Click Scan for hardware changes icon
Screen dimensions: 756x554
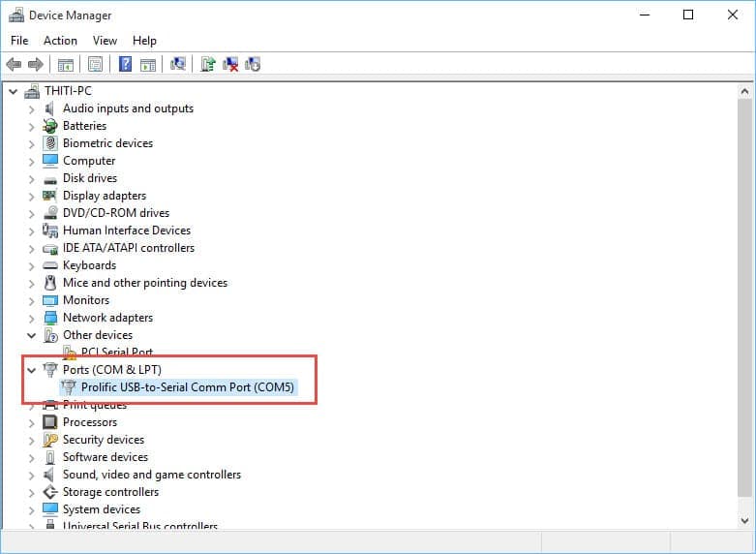tap(178, 65)
